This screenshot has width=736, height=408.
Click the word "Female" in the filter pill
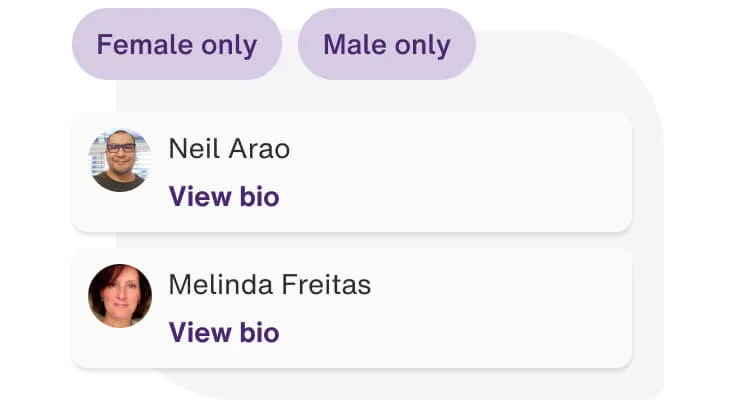(141, 45)
